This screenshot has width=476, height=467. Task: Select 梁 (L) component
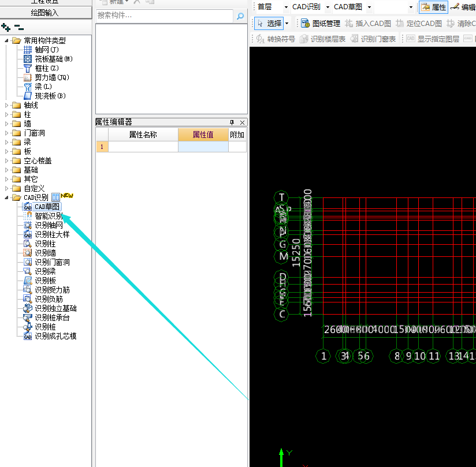[38, 87]
